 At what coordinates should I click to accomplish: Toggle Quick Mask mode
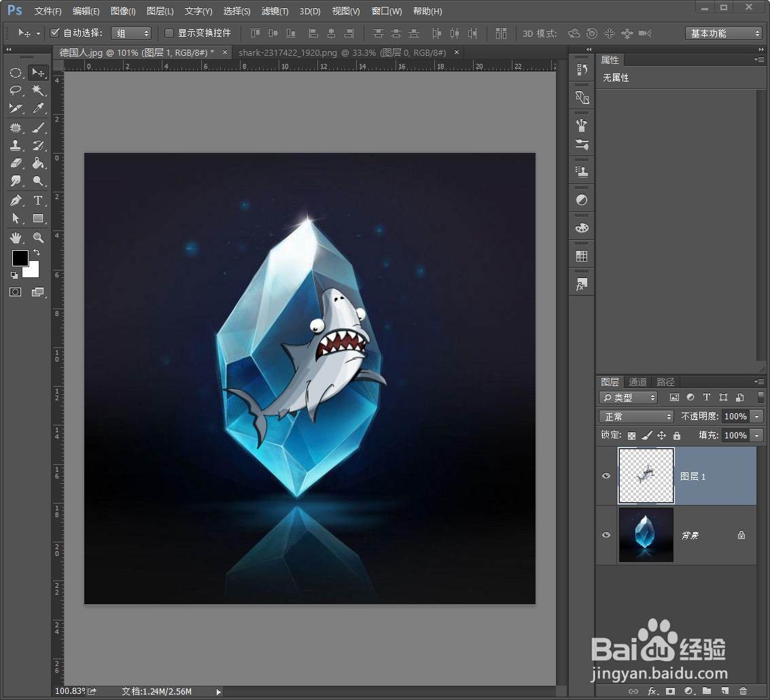click(15, 292)
